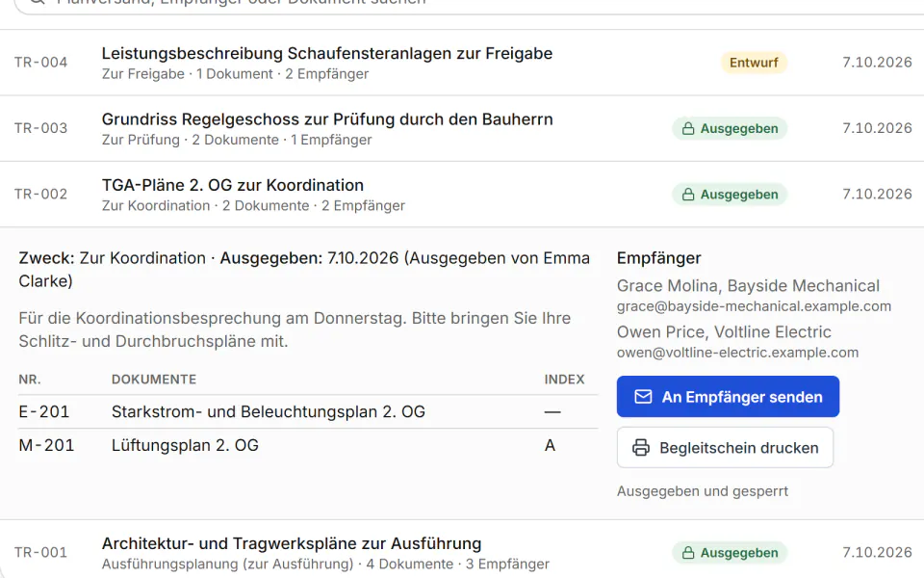Select document row M-201 Lüftungsplan 2. OG
The image size is (924, 578).
point(308,445)
